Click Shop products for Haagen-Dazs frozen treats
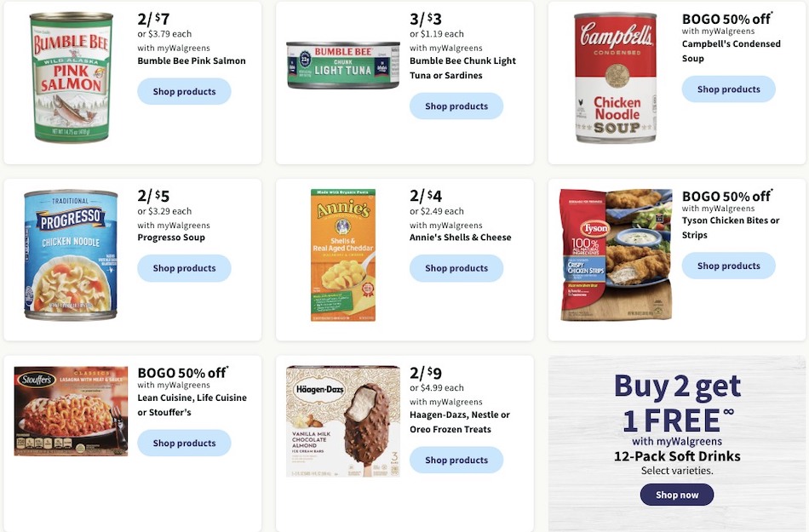 [x=456, y=460]
